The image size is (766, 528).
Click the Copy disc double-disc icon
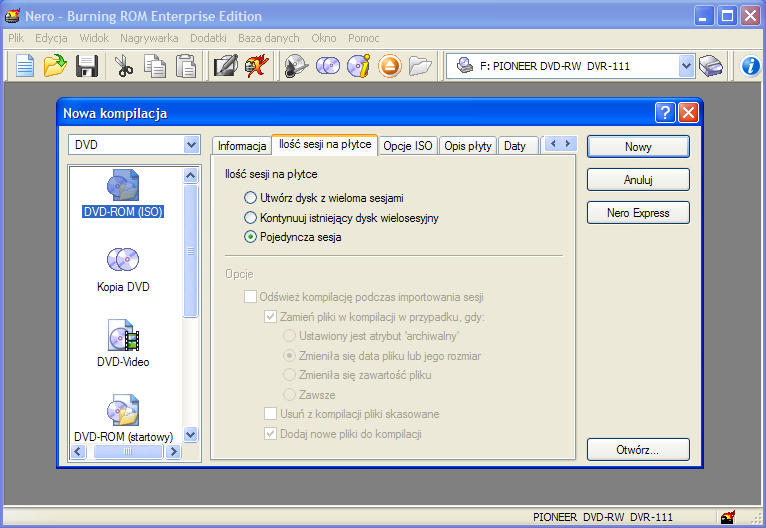click(x=328, y=66)
